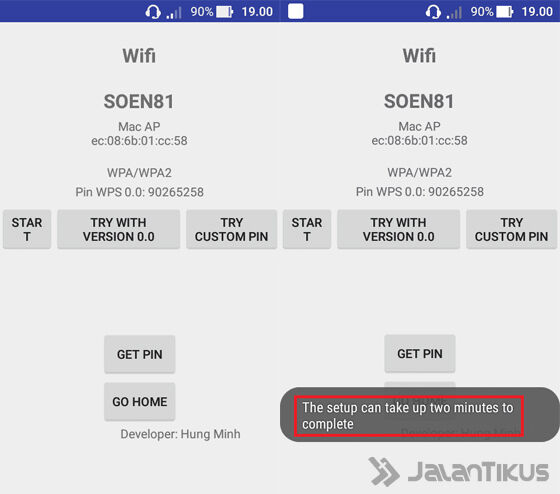Tap signal strength icon in left status bar
560x494 pixels.
[174, 13]
